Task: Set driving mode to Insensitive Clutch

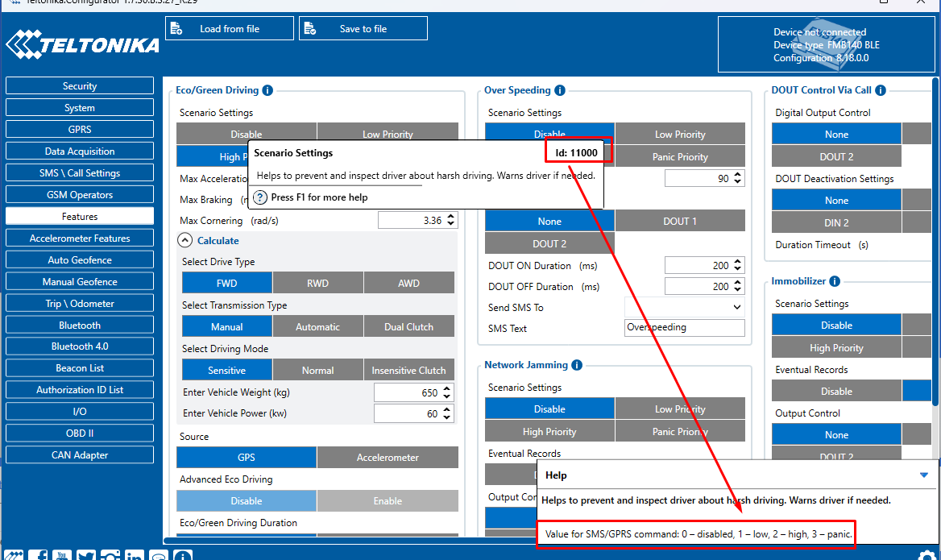Action: (x=408, y=371)
